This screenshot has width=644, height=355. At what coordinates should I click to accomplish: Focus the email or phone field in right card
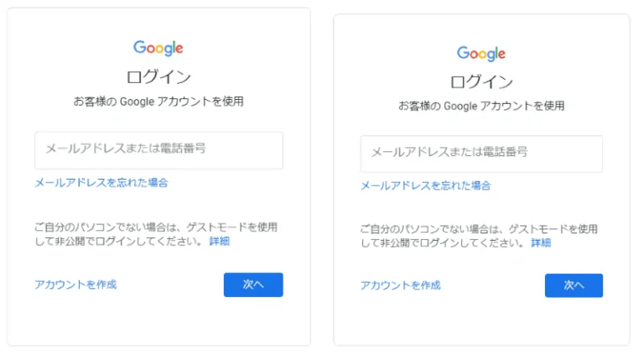(481, 154)
